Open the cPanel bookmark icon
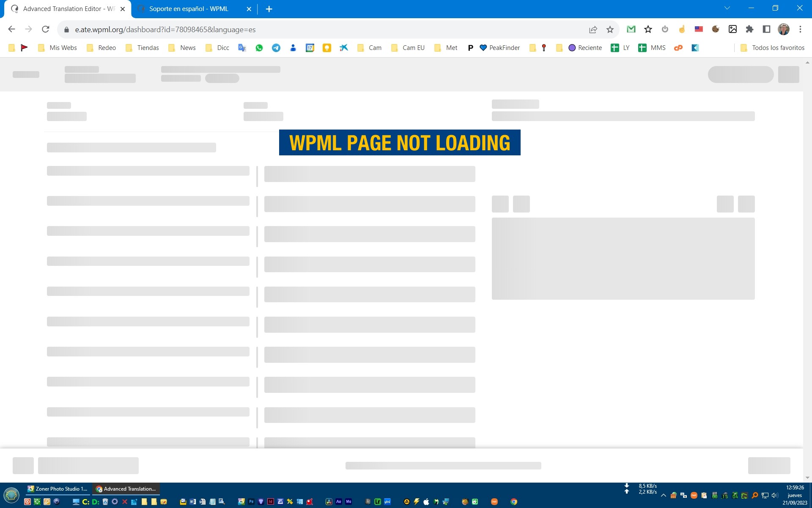Screen dimensions: 812x508 [x=678, y=48]
